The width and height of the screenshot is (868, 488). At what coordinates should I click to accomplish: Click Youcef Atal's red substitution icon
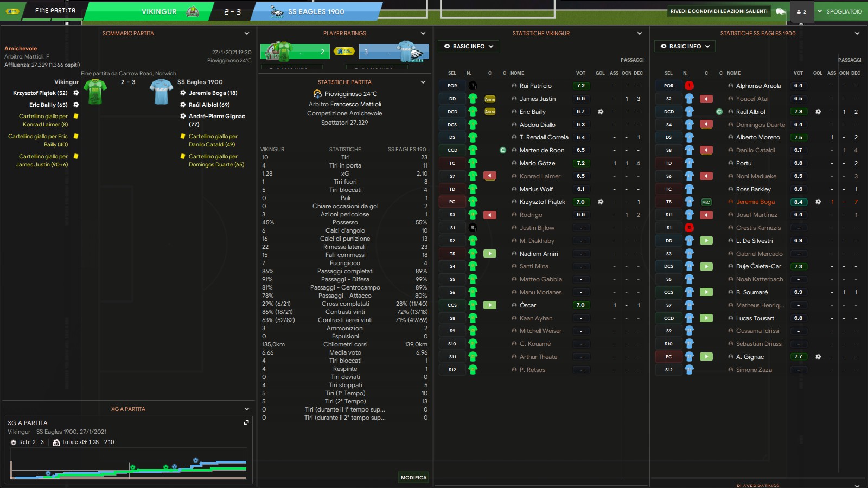click(706, 99)
